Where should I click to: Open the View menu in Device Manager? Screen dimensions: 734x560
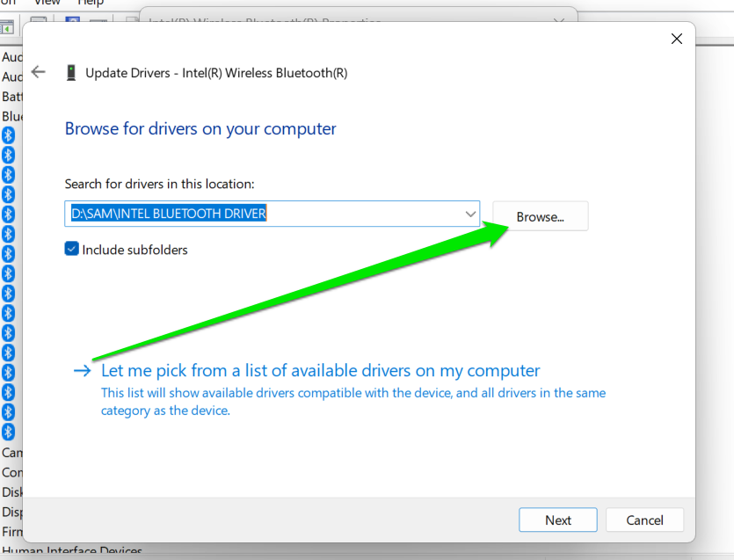[x=47, y=3]
